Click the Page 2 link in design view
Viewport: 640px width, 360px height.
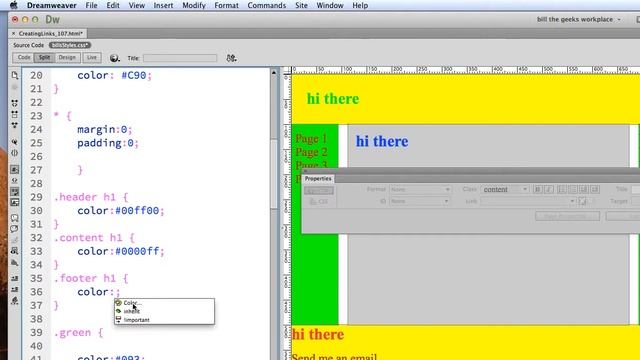coord(311,152)
